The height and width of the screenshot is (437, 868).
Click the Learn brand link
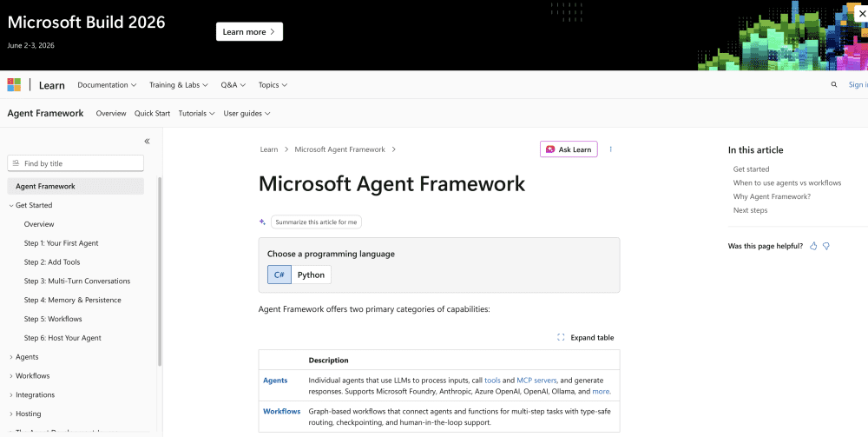pos(51,85)
